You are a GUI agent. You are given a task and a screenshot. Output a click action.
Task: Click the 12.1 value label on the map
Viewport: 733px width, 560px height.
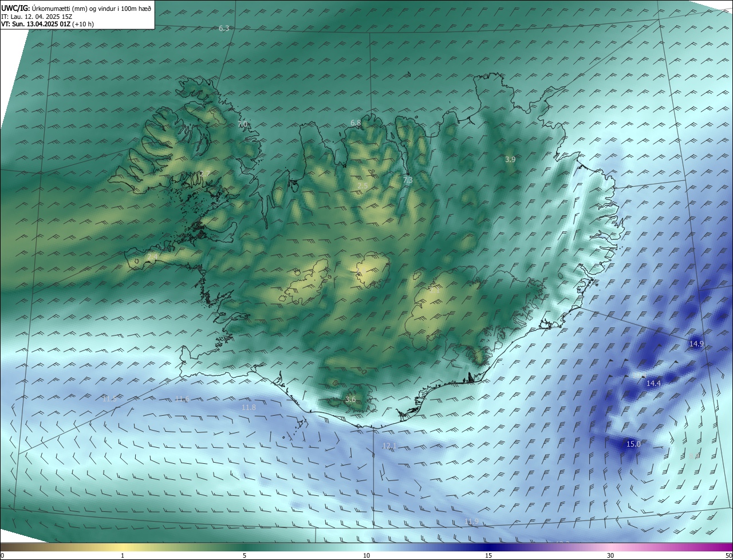[x=389, y=445]
